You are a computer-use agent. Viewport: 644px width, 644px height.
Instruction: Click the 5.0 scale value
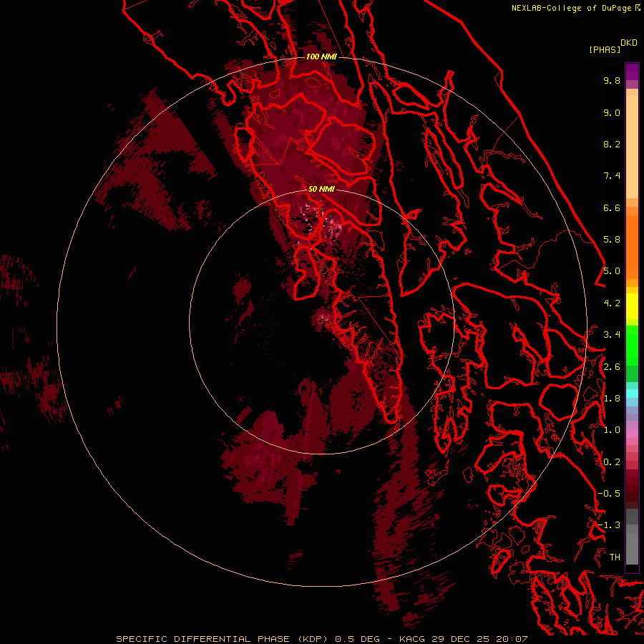612,271
